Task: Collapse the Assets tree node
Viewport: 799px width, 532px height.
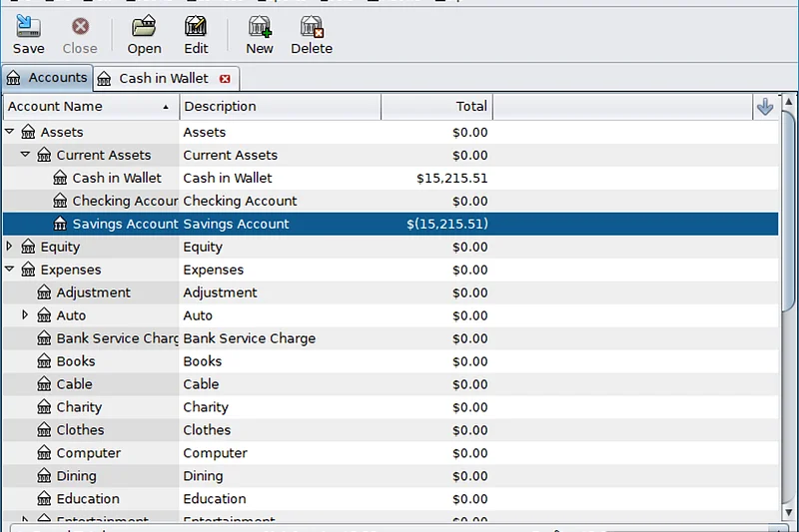Action: (10, 132)
